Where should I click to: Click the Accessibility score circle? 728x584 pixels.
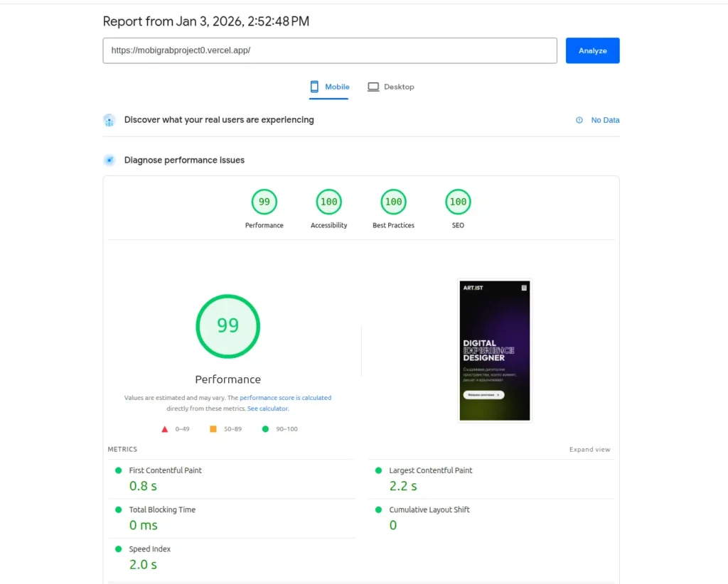328,201
